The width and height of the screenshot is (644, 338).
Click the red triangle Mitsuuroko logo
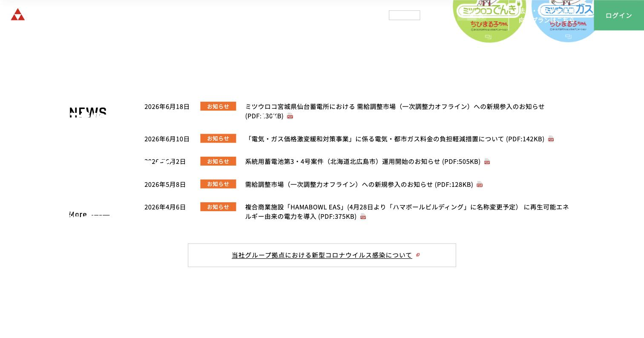pos(18,14)
